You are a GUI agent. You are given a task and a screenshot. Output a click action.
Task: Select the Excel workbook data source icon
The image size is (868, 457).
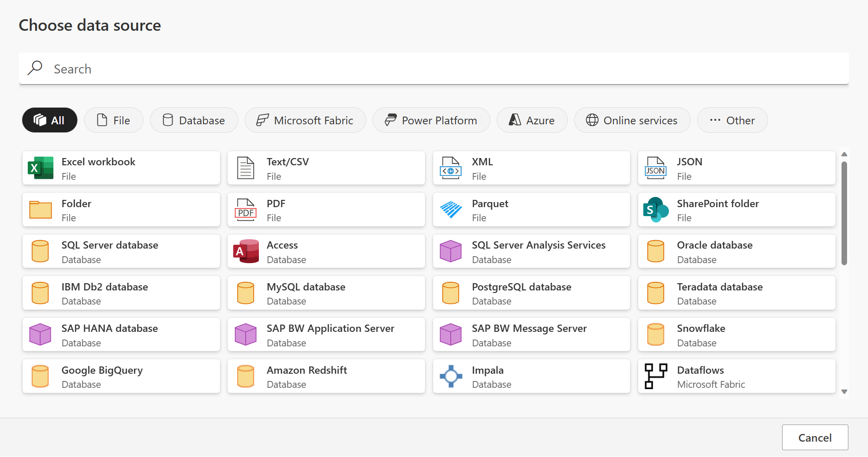[41, 168]
